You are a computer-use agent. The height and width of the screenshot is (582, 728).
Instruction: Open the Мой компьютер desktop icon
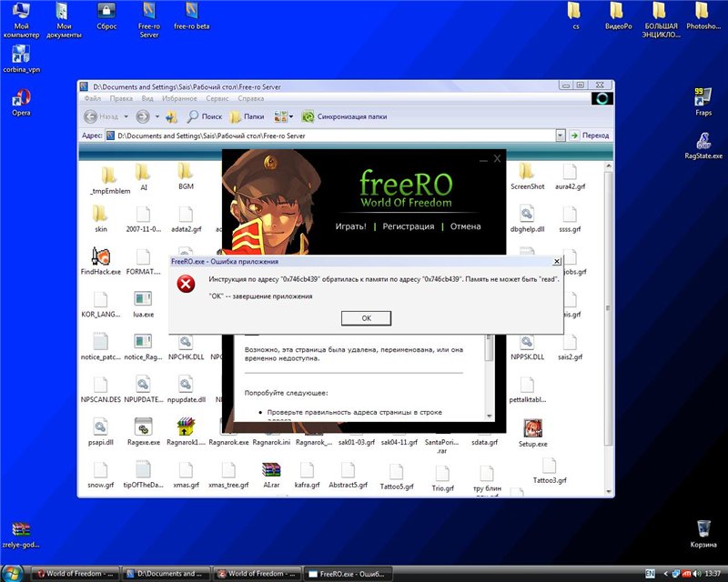tap(21, 19)
